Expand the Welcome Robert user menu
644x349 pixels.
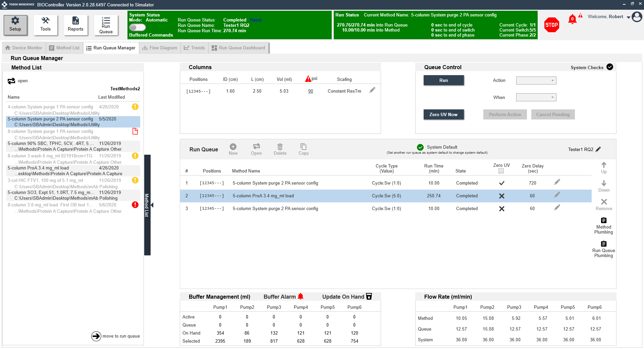(x=628, y=17)
